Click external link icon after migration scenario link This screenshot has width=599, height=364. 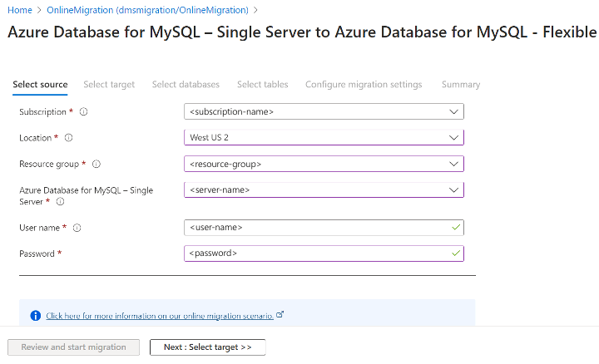(280, 315)
